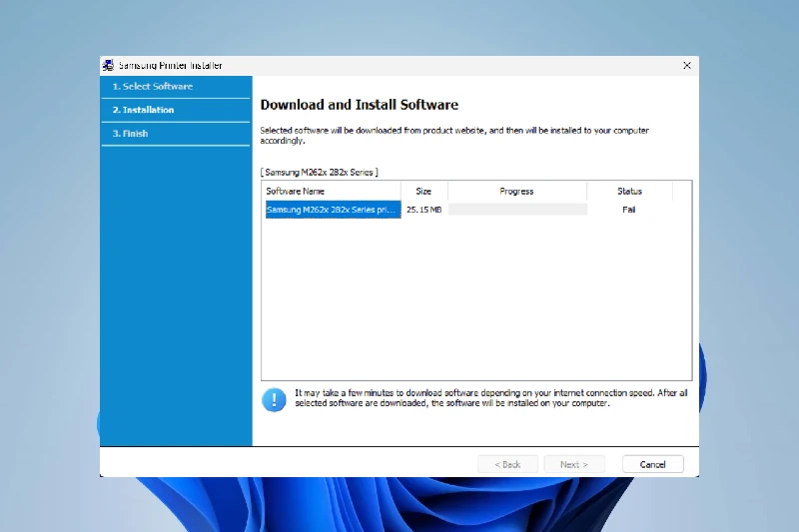Click the 25.15 MB size cell

point(423,210)
